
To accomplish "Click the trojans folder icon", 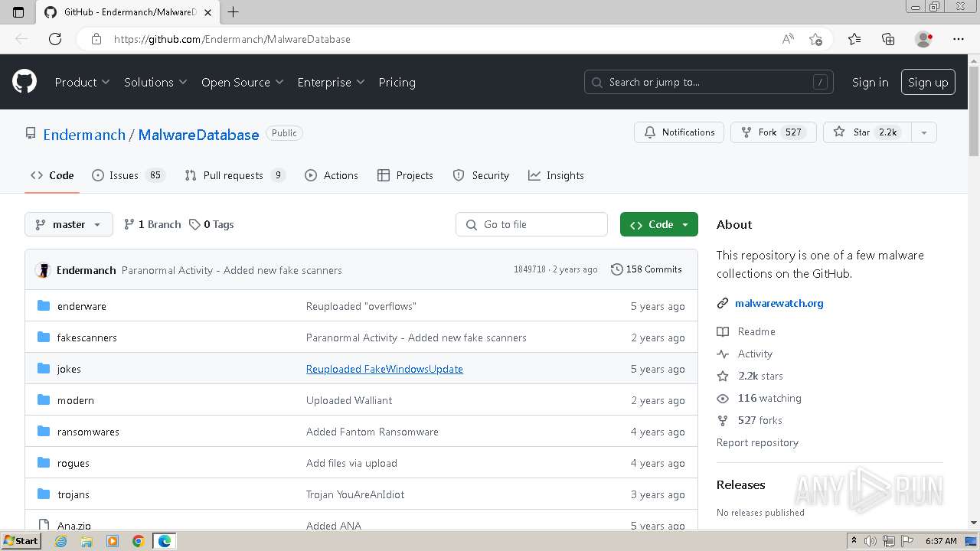I will [44, 494].
